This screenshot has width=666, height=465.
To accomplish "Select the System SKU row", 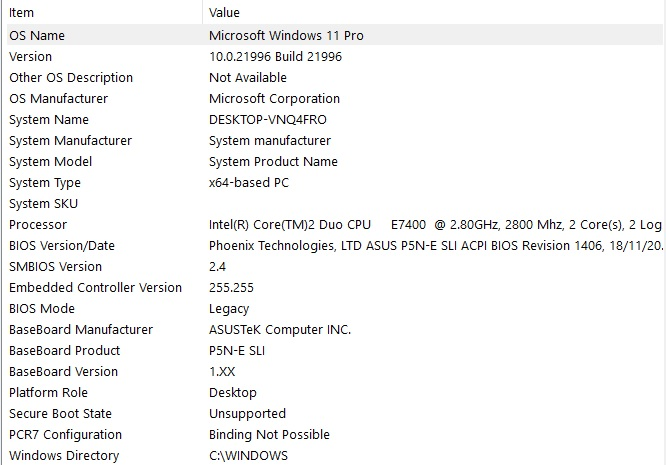I will click(x=335, y=203).
